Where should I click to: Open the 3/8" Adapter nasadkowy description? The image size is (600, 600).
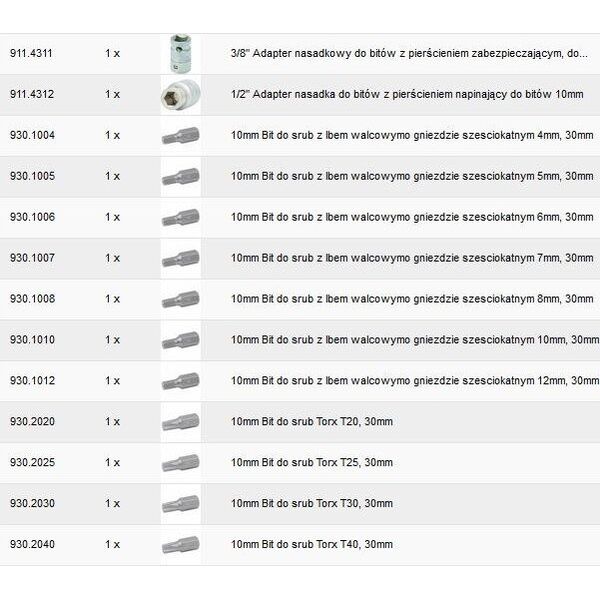tap(409, 54)
